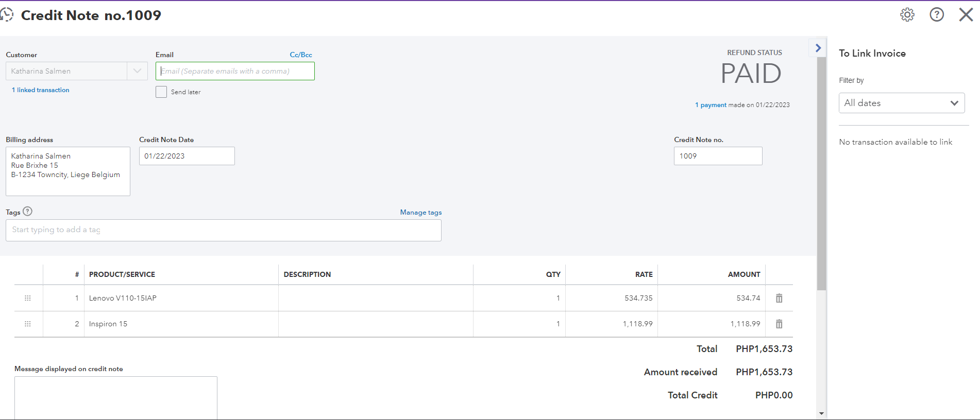
Task: Open the Manage tags link
Action: [420, 212]
